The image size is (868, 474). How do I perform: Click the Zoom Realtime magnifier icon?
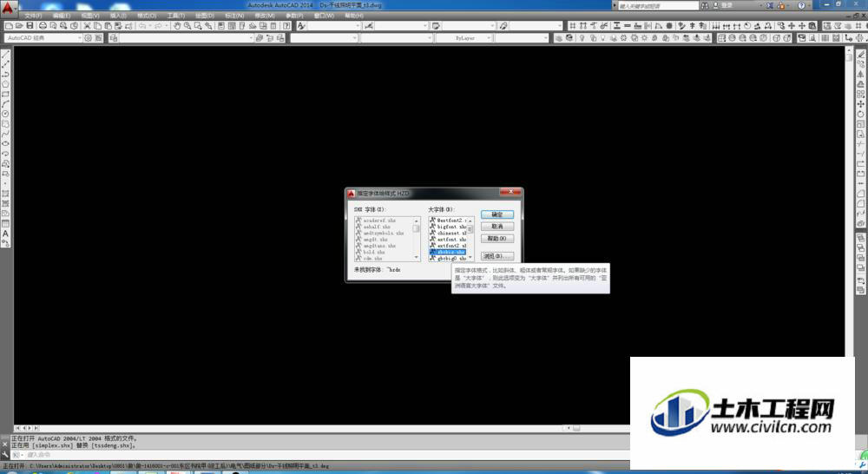187,25
